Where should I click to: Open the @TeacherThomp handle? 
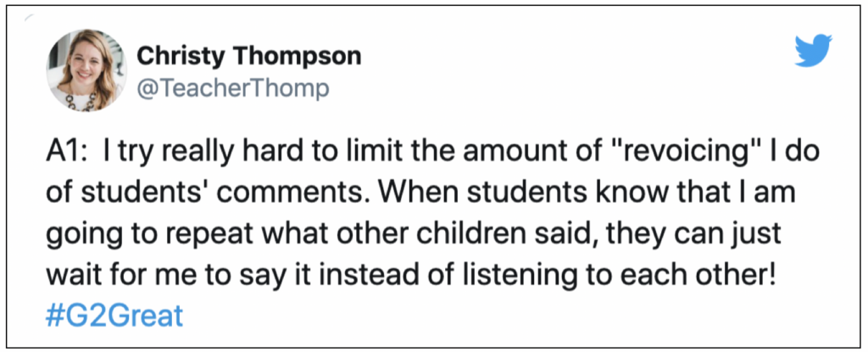232,89
